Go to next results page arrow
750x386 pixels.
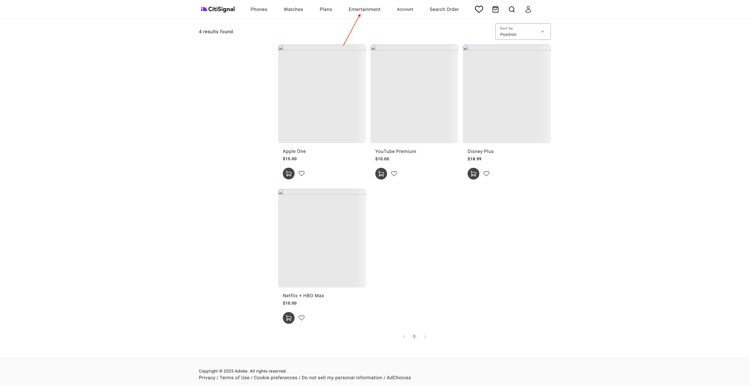tap(424, 337)
